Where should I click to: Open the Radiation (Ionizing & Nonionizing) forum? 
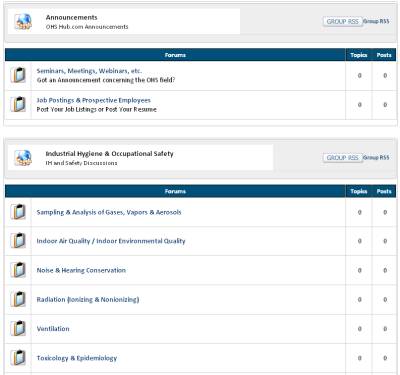pyautogui.click(x=88, y=300)
